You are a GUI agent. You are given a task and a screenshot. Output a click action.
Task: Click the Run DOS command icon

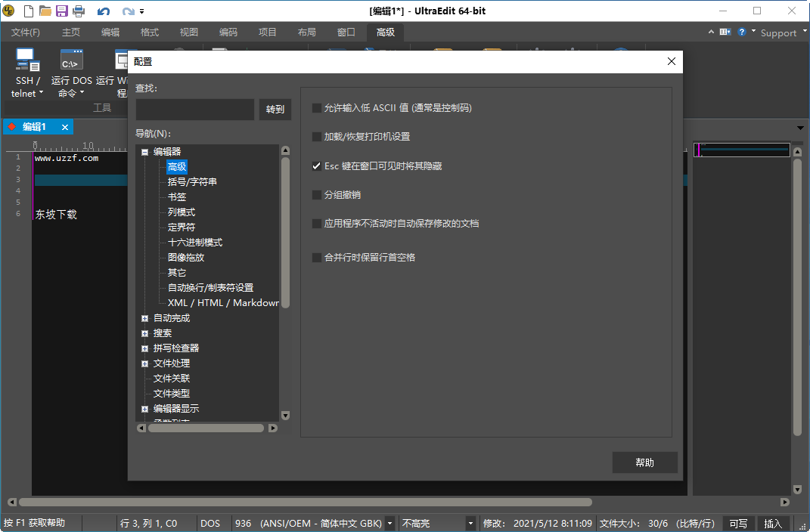(71, 60)
